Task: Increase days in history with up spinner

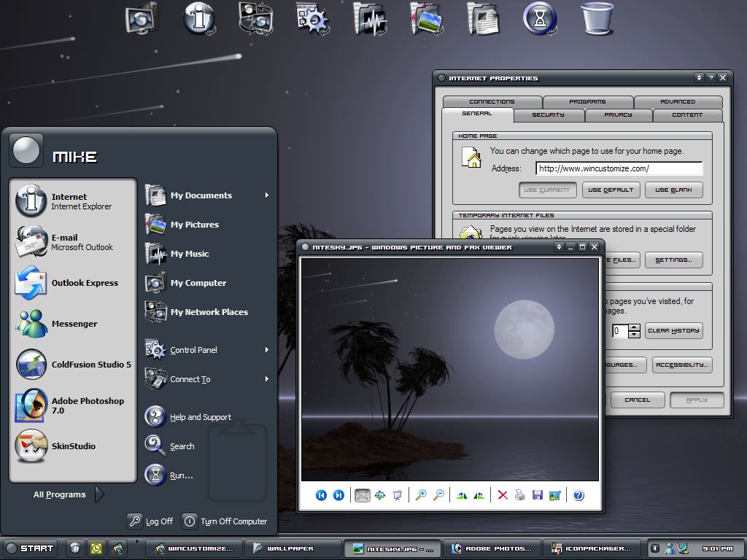Action: coord(635,327)
